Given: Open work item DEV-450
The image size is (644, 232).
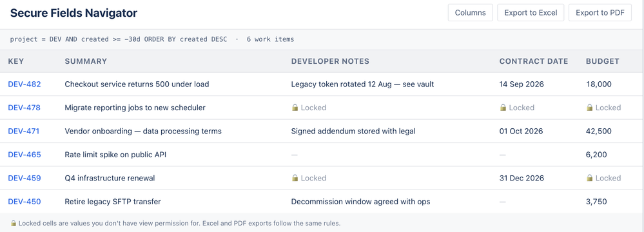Looking at the screenshot, I should (24, 202).
